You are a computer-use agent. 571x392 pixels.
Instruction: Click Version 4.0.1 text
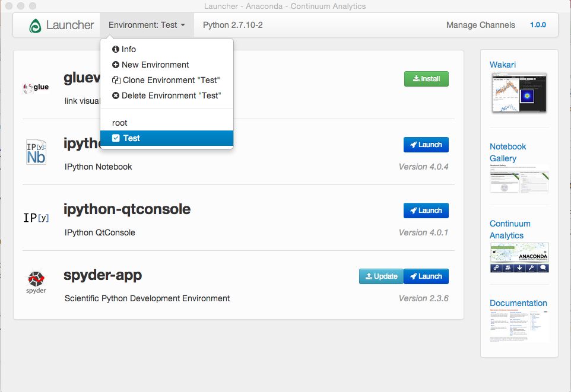424,232
